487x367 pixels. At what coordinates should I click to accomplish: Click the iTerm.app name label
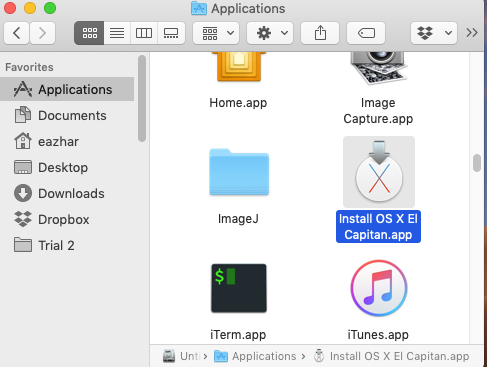[238, 335]
